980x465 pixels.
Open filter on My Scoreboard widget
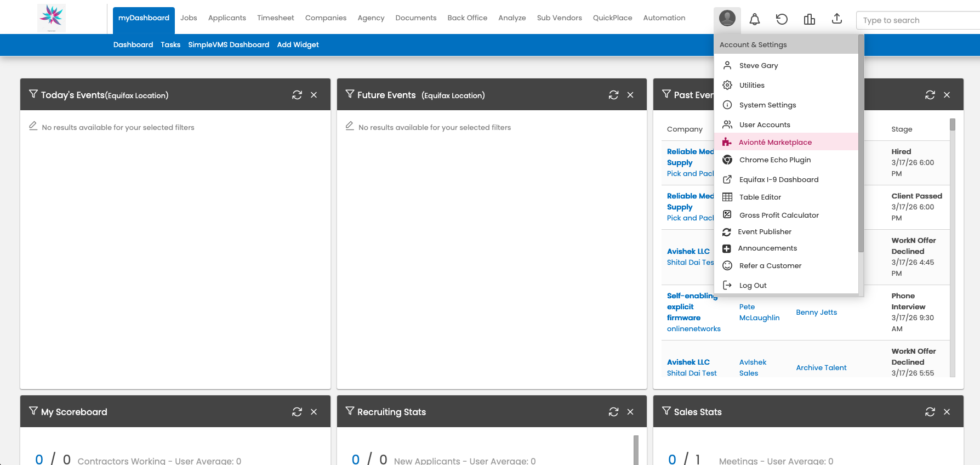(x=33, y=411)
